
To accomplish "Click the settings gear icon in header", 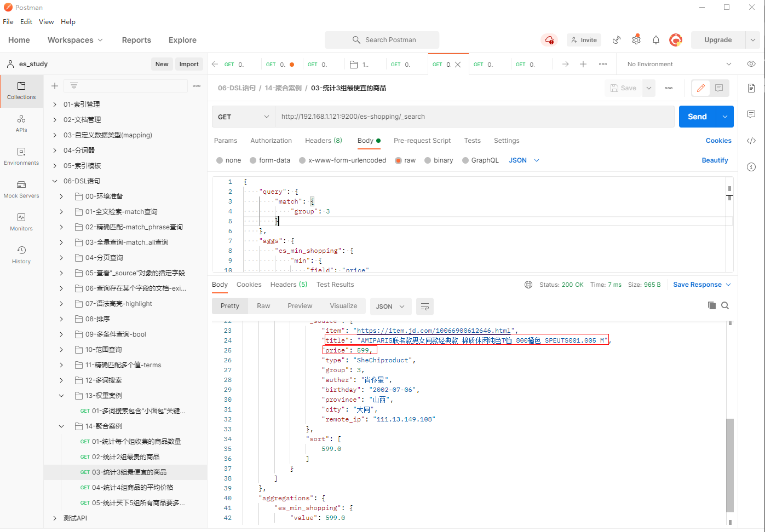I will [636, 40].
